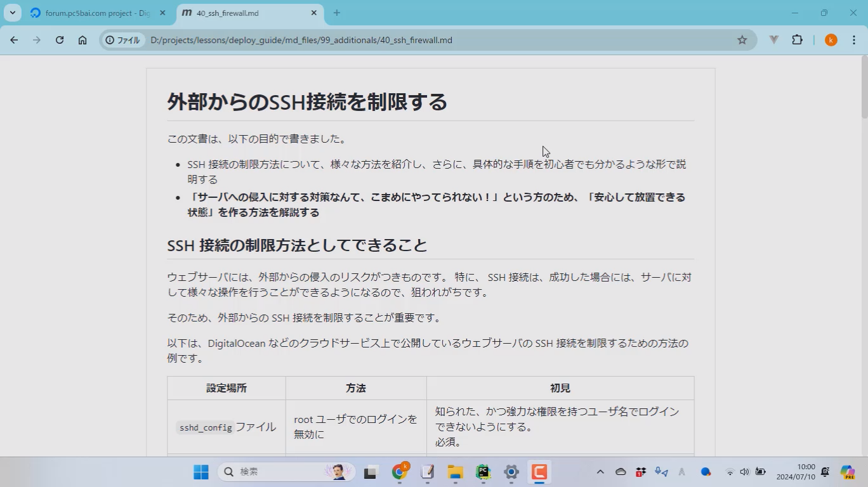The height and width of the screenshot is (487, 868).
Task: Click the taskbar search box
Action: 279,472
